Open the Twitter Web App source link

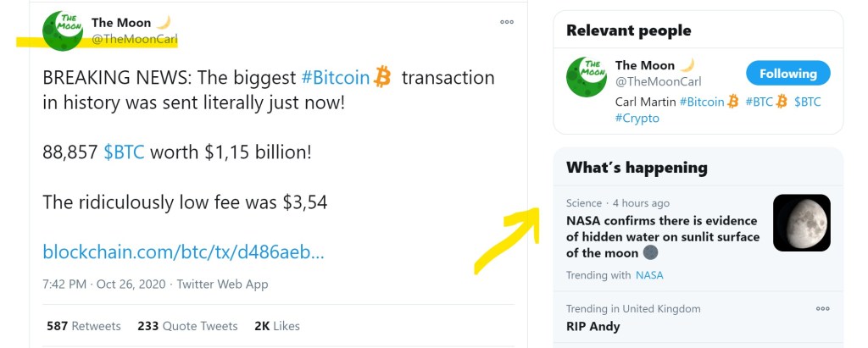[x=222, y=284]
